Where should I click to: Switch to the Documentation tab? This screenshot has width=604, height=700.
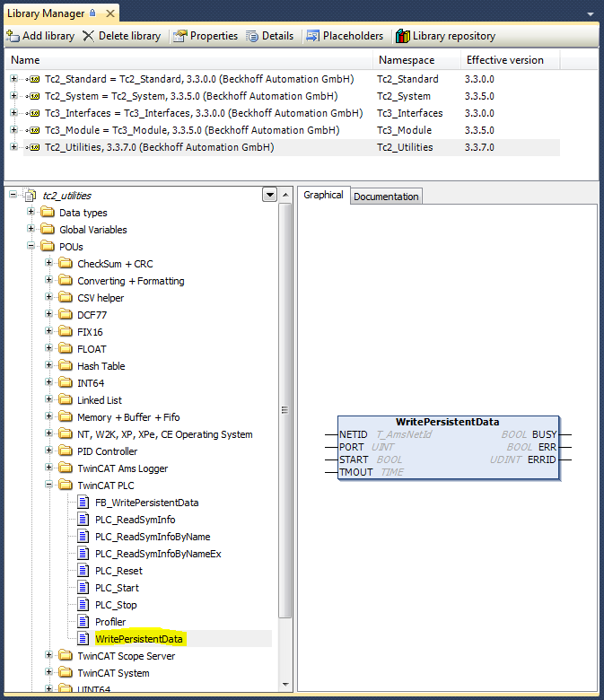click(x=386, y=197)
